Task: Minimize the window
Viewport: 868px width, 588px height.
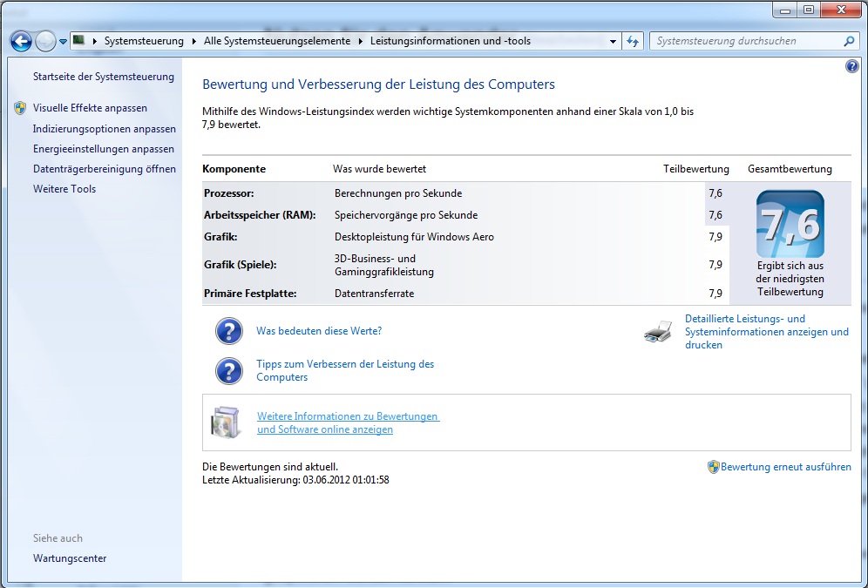Action: tap(784, 10)
